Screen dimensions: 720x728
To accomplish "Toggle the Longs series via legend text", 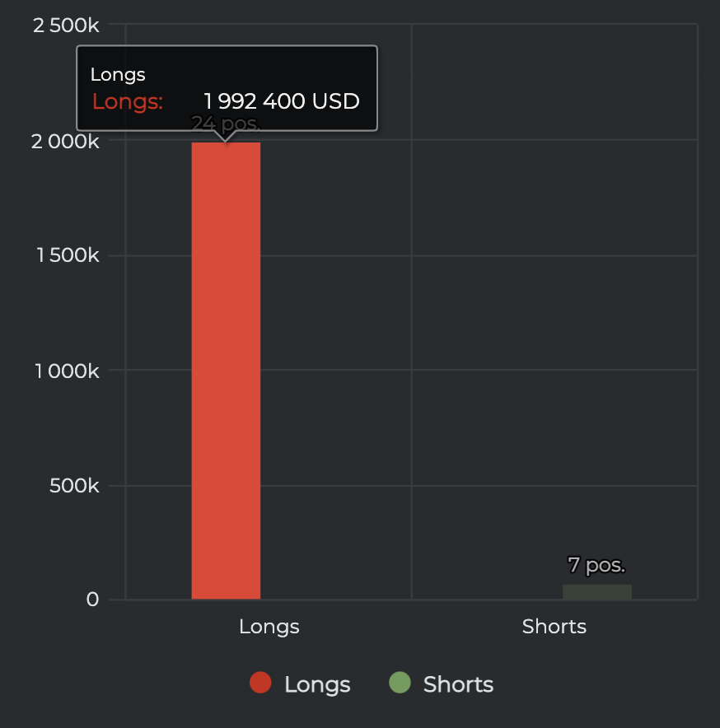I will pos(317,684).
